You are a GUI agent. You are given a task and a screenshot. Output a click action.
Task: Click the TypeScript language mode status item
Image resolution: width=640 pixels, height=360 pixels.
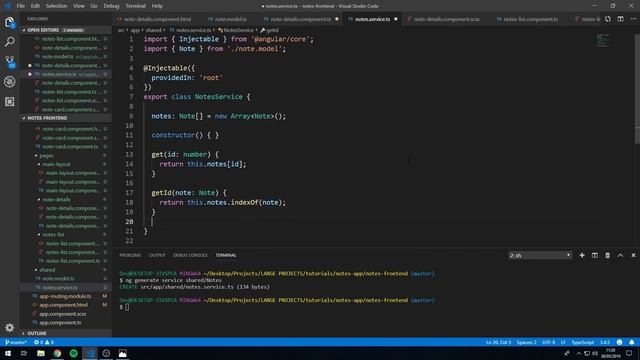582,342
